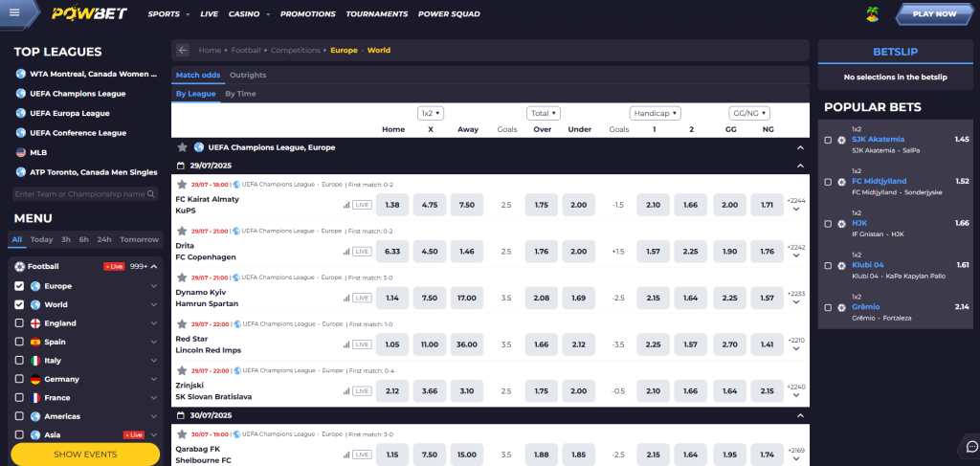The width and height of the screenshot is (980, 466).
Task: Select the 24h time filter
Action: click(x=104, y=239)
